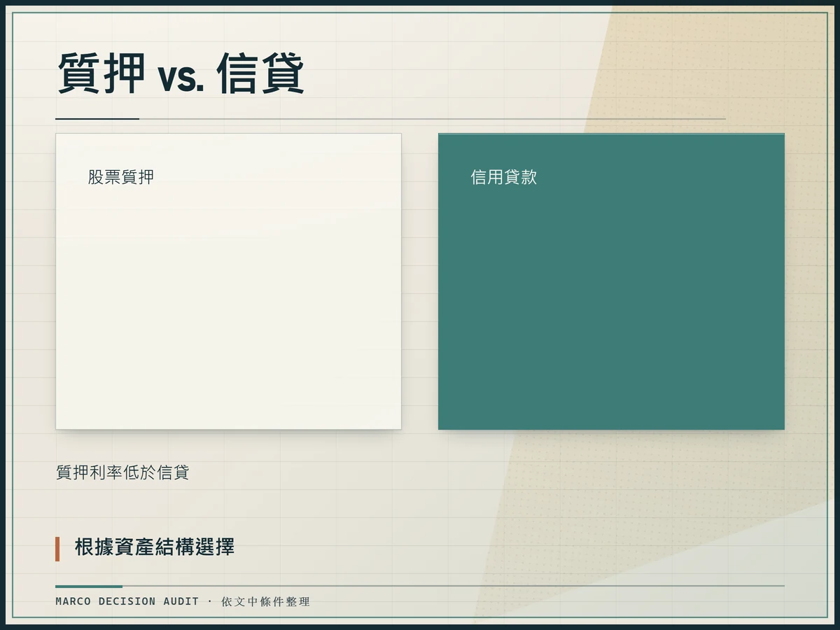840x630 pixels.
Task: Select the 股票質押 card heading
Action: point(121,177)
